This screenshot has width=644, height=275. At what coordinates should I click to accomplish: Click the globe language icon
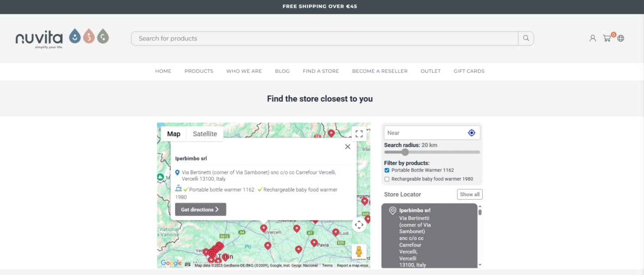tap(621, 39)
